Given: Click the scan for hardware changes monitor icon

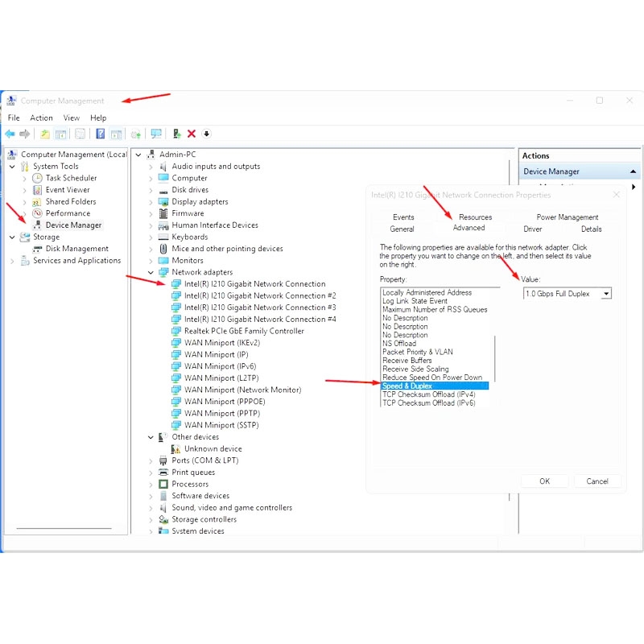Looking at the screenshot, I should pyautogui.click(x=156, y=134).
